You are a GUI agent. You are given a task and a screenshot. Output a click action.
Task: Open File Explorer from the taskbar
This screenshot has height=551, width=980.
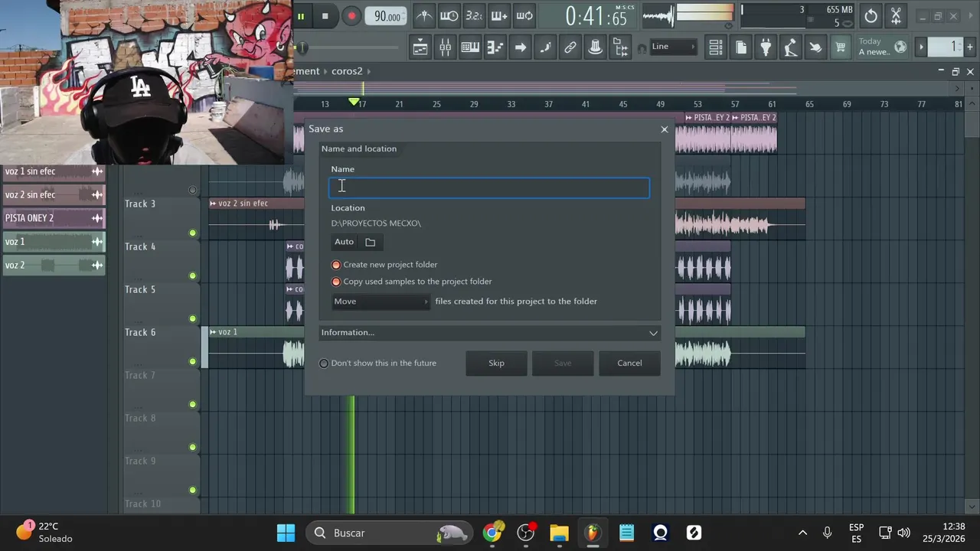[559, 533]
